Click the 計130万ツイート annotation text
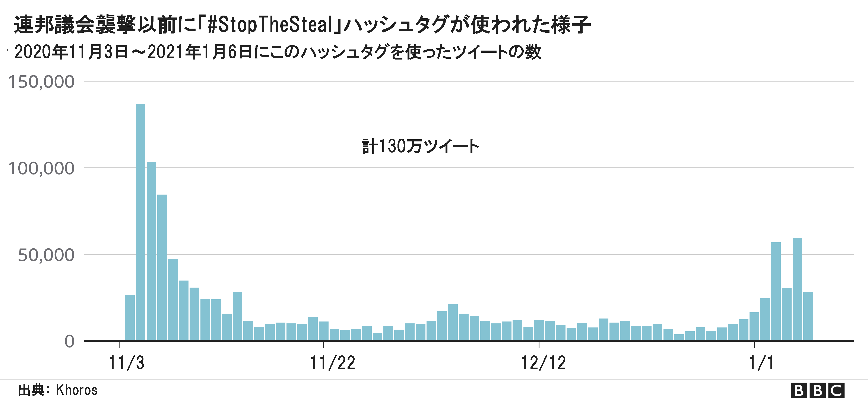 point(420,146)
